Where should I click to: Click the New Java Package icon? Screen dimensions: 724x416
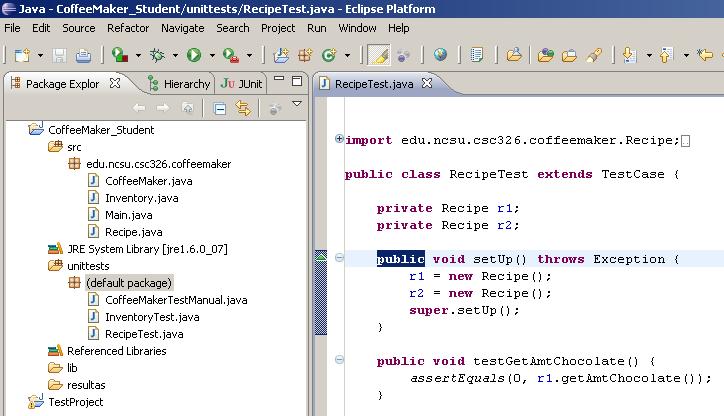point(304,55)
